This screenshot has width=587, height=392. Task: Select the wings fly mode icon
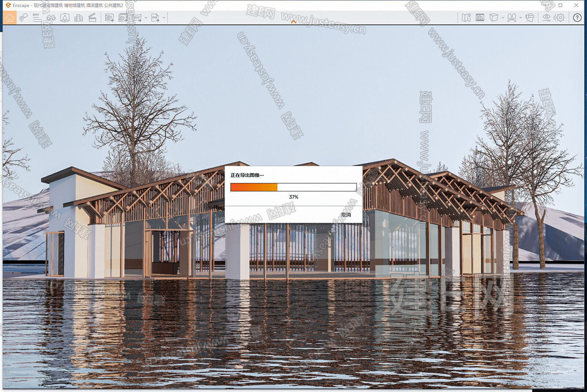coord(512,18)
